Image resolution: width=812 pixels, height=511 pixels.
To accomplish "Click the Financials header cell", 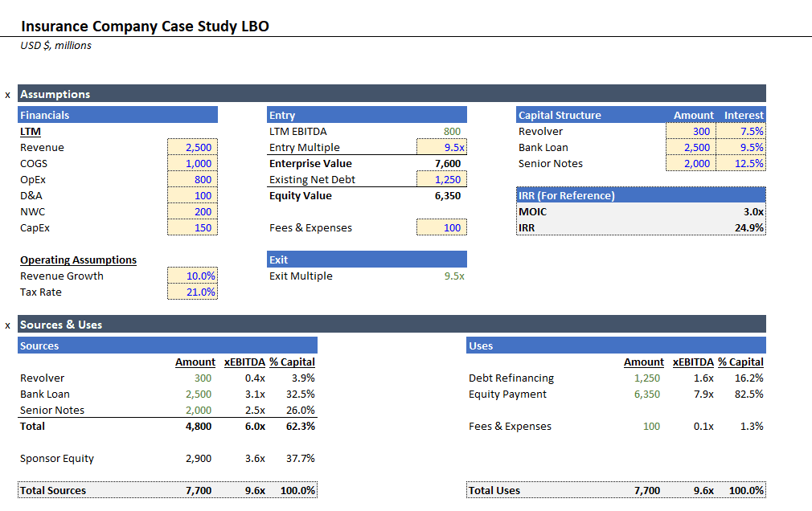I will pos(117,115).
